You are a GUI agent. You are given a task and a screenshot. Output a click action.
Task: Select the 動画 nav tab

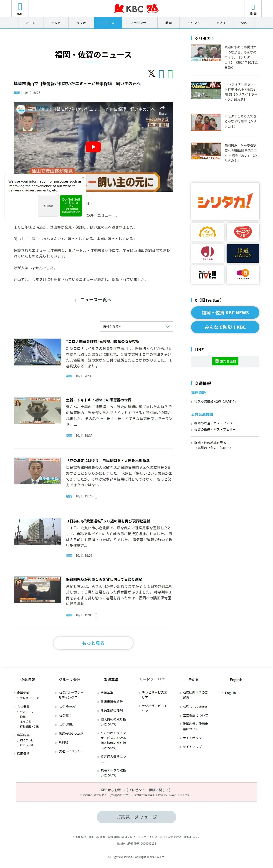(169, 23)
